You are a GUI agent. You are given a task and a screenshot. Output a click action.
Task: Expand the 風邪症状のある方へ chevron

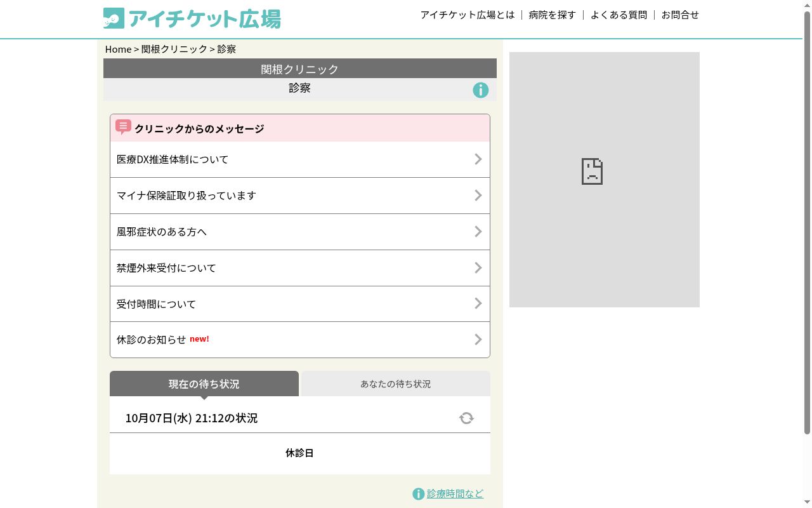pyautogui.click(x=478, y=232)
